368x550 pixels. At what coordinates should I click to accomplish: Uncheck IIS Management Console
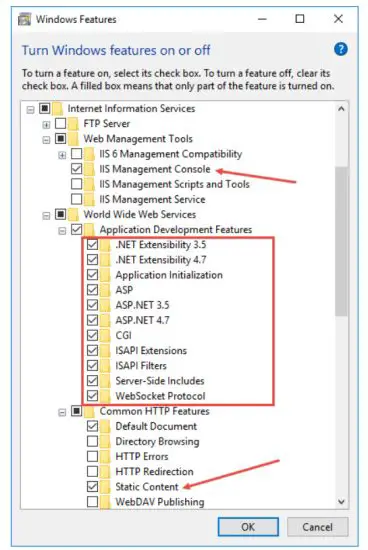pos(76,169)
